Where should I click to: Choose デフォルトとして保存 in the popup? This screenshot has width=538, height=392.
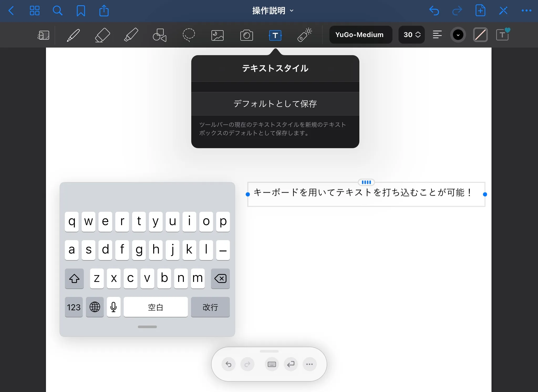pyautogui.click(x=275, y=104)
